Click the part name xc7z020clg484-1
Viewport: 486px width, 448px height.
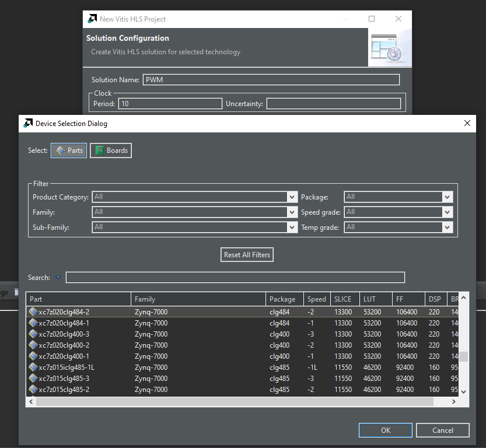pyautogui.click(x=64, y=323)
